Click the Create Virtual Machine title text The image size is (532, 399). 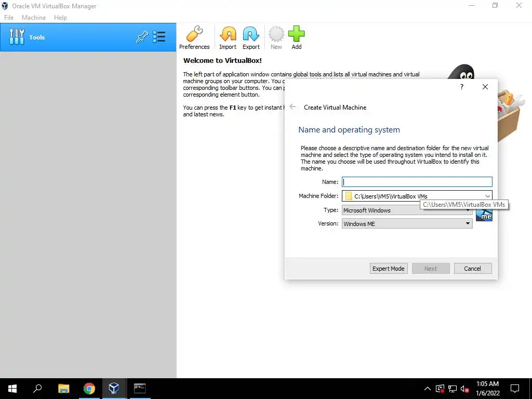[x=335, y=107]
